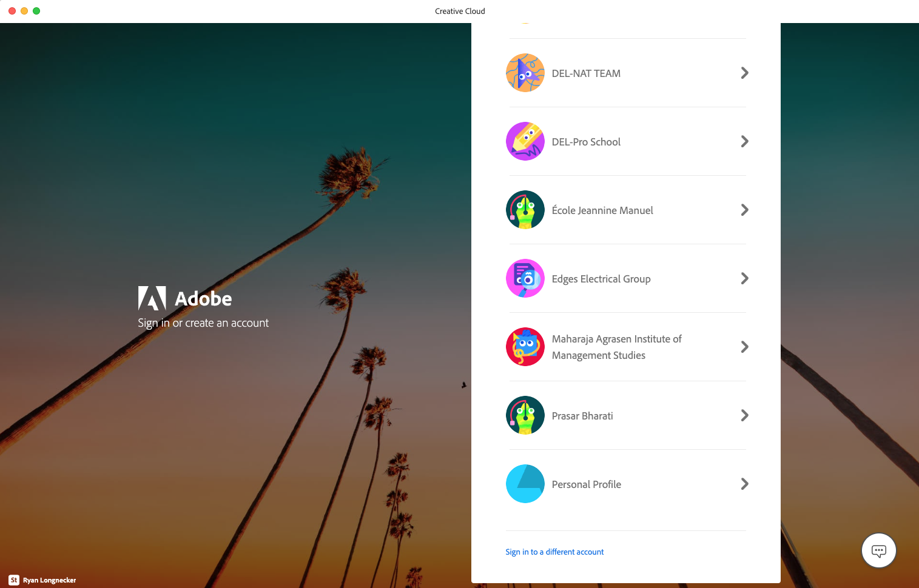Expand the DEL-Pro School chevron arrow
The width and height of the screenshot is (919, 588).
coord(744,141)
